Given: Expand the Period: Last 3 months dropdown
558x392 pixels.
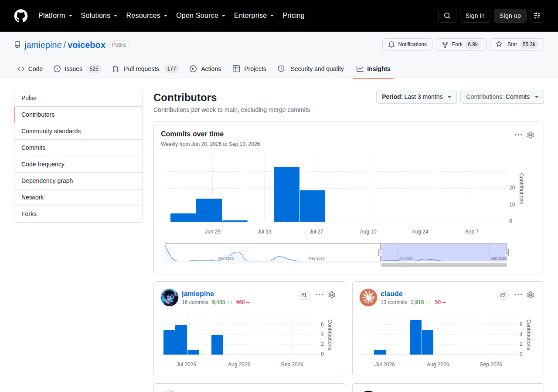Looking at the screenshot, I should [x=416, y=97].
